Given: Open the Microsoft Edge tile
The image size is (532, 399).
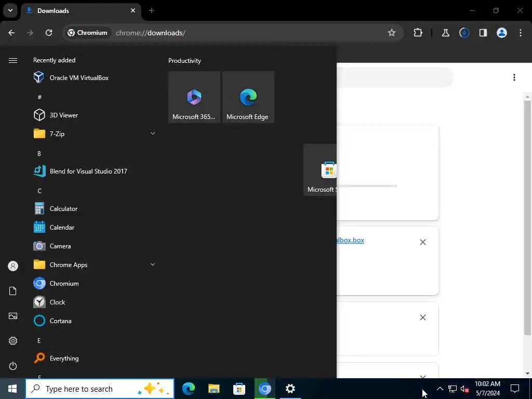Looking at the screenshot, I should click(x=248, y=97).
